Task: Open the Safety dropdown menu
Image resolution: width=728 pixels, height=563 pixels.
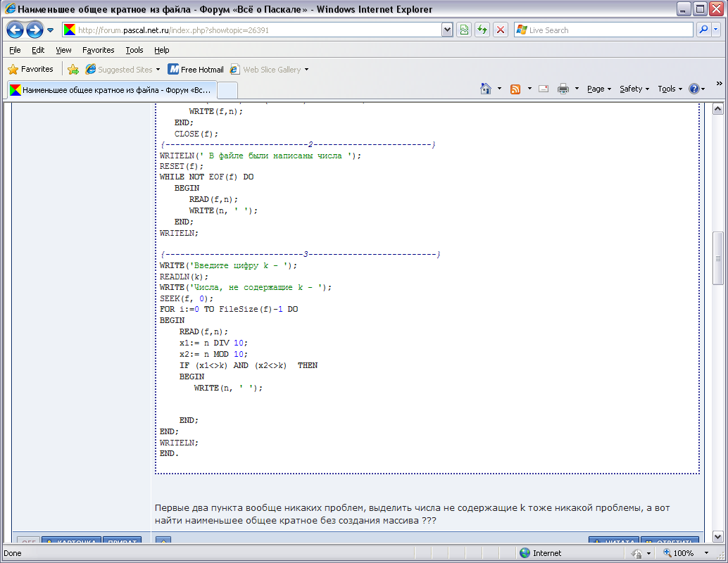Action: (634, 89)
